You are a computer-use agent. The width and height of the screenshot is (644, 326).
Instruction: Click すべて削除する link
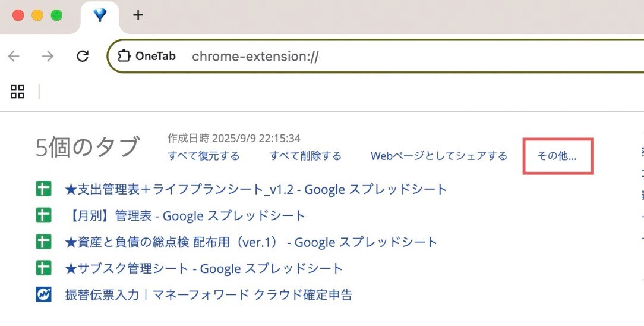[305, 156]
